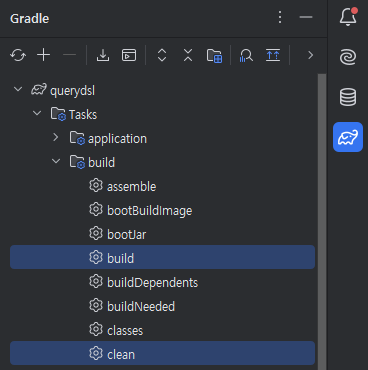Collapse the Tasks folder node
The width and height of the screenshot is (368, 370).
[37, 113]
